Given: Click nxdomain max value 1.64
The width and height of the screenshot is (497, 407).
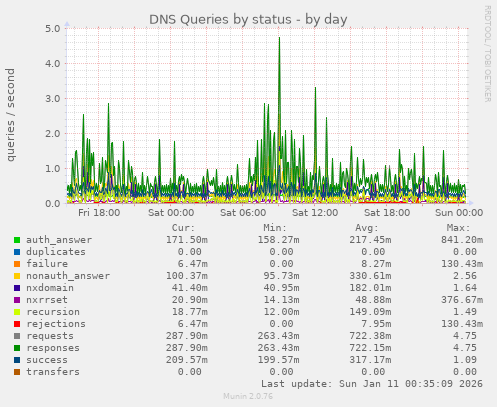Looking at the screenshot, I should point(465,288).
